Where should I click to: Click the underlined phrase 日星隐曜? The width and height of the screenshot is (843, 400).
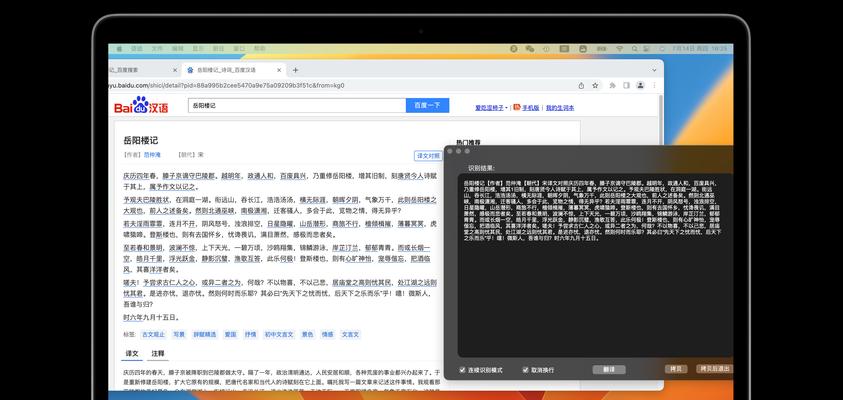(280, 224)
